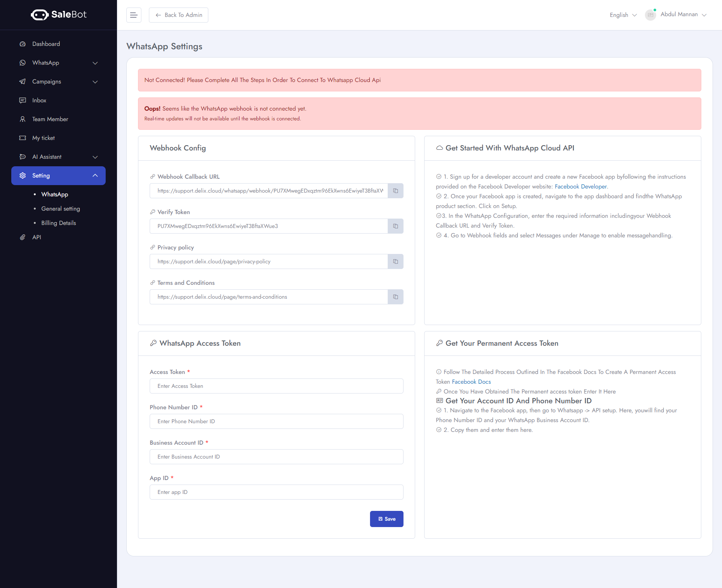
Task: Go Back To Admin
Action: pyautogui.click(x=179, y=15)
